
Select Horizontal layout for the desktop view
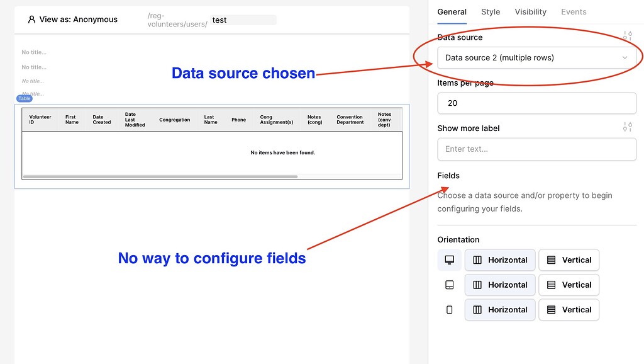[x=500, y=259]
